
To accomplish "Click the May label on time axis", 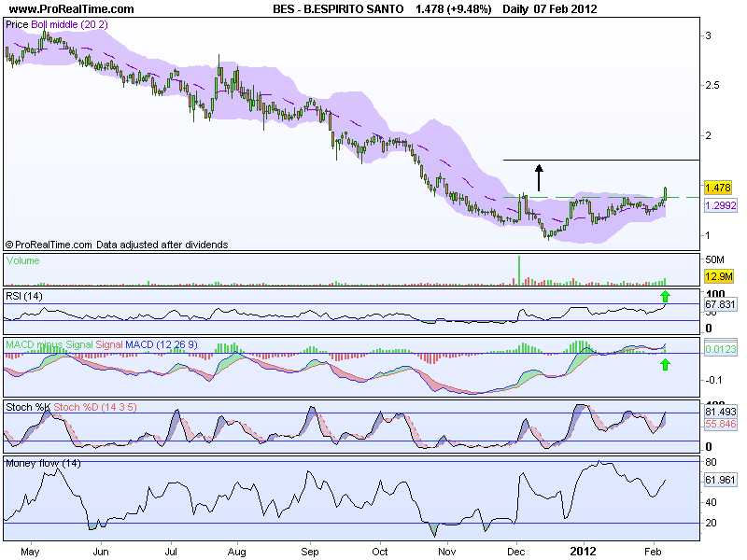I will [30, 552].
